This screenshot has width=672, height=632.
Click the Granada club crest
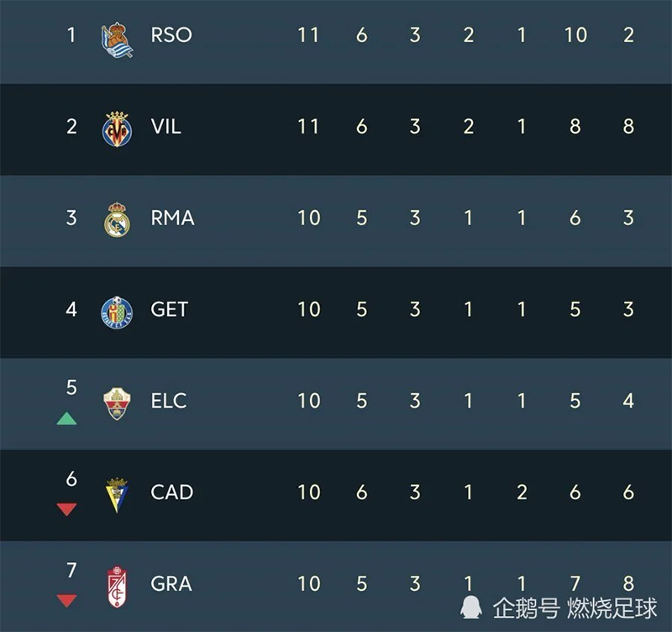117,587
